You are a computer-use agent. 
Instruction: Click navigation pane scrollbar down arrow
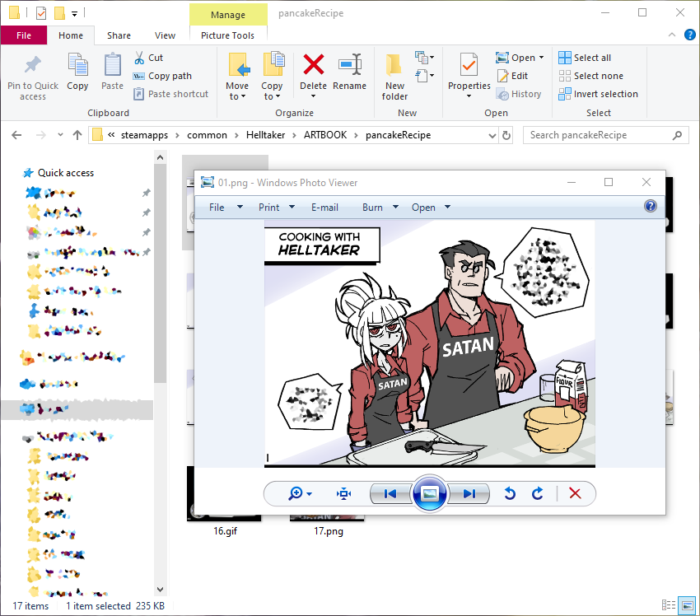(161, 589)
